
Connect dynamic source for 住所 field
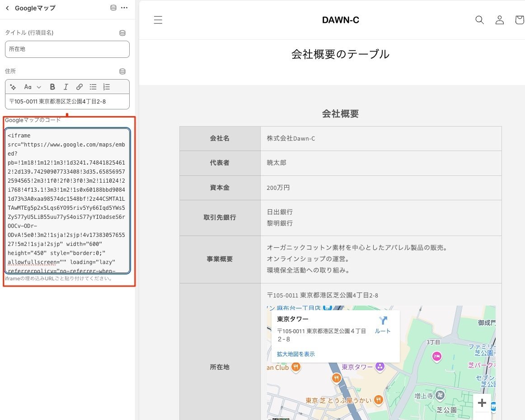122,71
